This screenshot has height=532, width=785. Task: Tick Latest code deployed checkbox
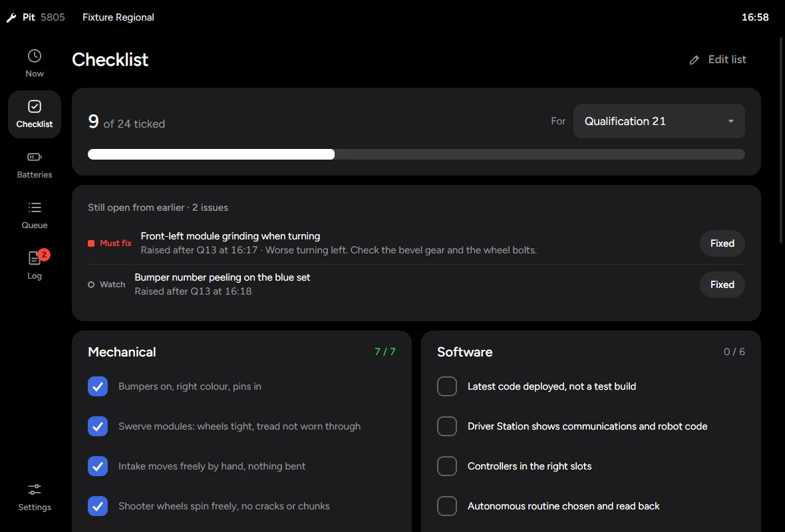click(x=447, y=386)
